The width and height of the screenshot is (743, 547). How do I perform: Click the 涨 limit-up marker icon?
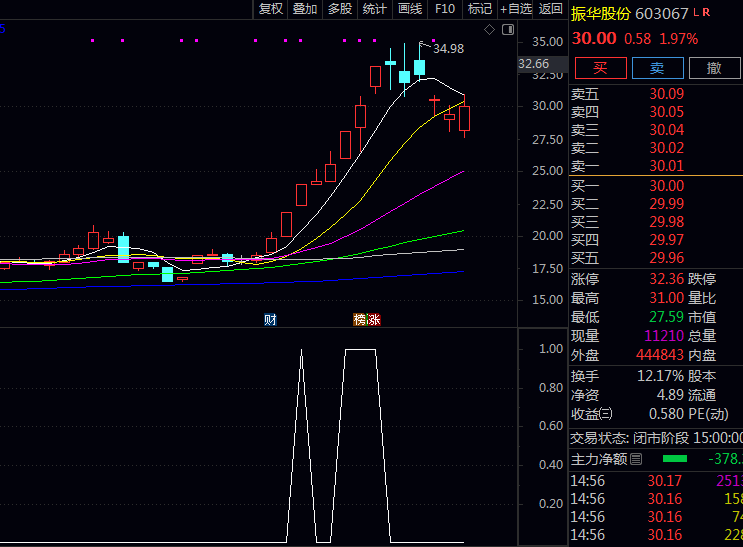click(374, 320)
